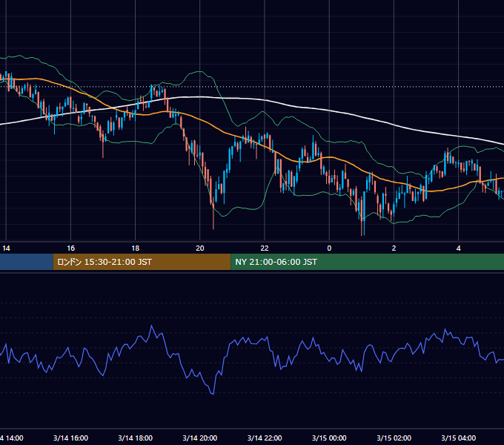Click the hour label 0 on the axis
The image size is (504, 445).
click(x=329, y=248)
